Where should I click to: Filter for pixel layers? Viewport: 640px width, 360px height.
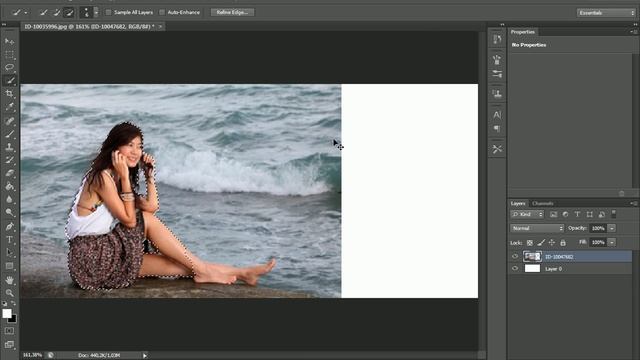pyautogui.click(x=553, y=214)
